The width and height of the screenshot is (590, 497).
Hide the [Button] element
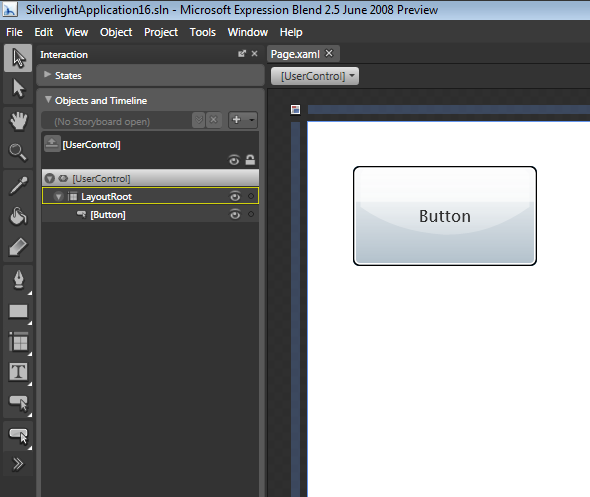pyautogui.click(x=235, y=214)
